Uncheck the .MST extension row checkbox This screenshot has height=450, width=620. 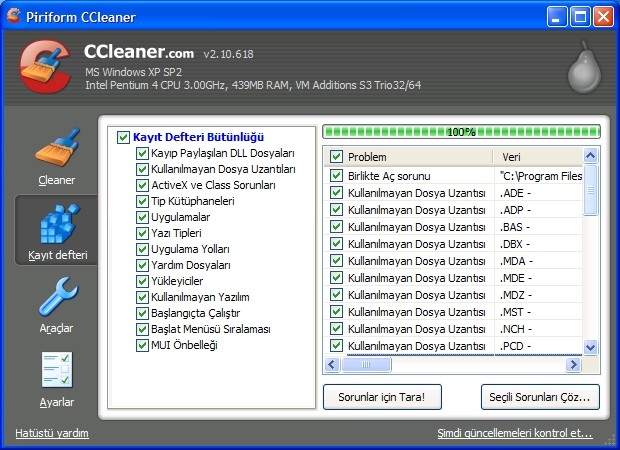[x=336, y=312]
